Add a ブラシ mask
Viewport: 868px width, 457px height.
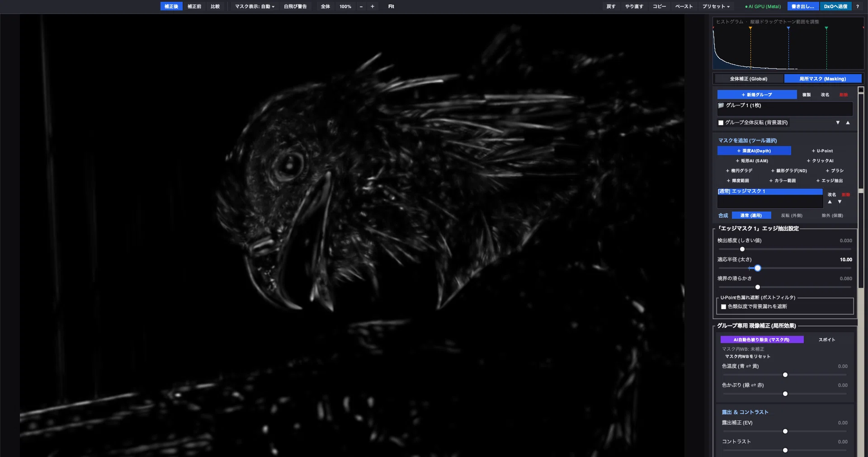(x=835, y=170)
